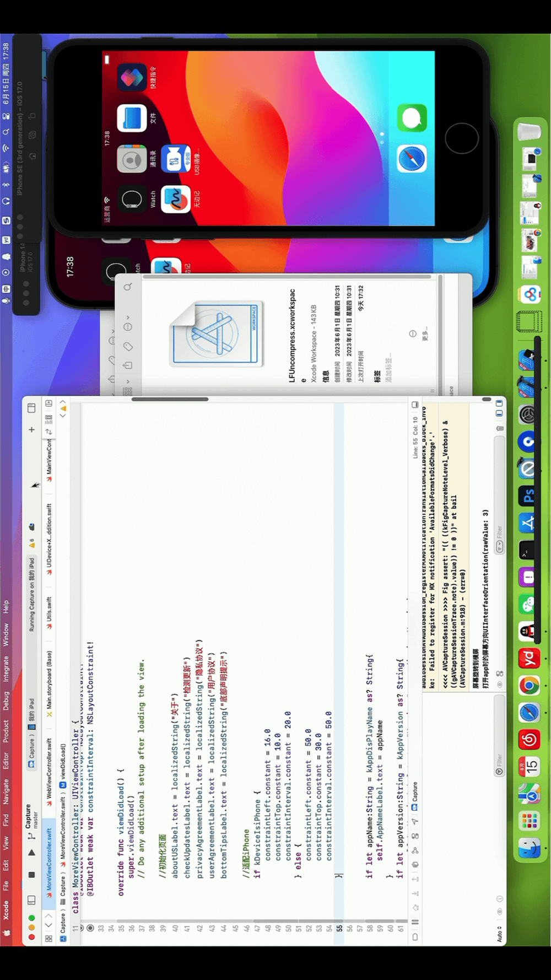Add editor on right button
551x980 pixels.
48,403
